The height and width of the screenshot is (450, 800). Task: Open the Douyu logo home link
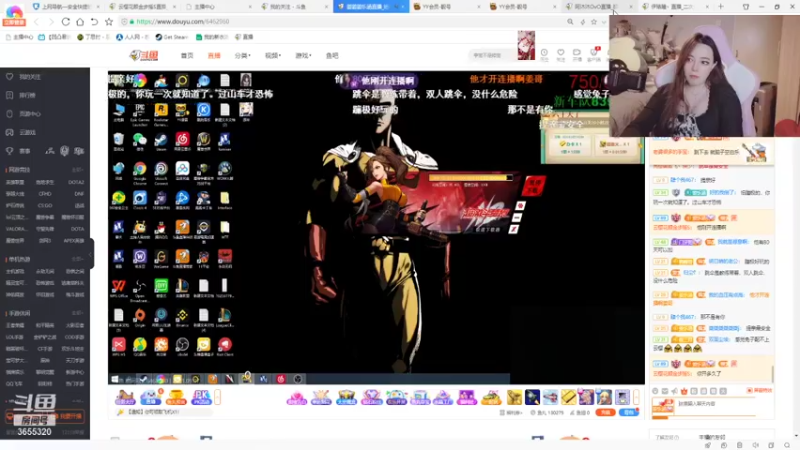pos(144,55)
